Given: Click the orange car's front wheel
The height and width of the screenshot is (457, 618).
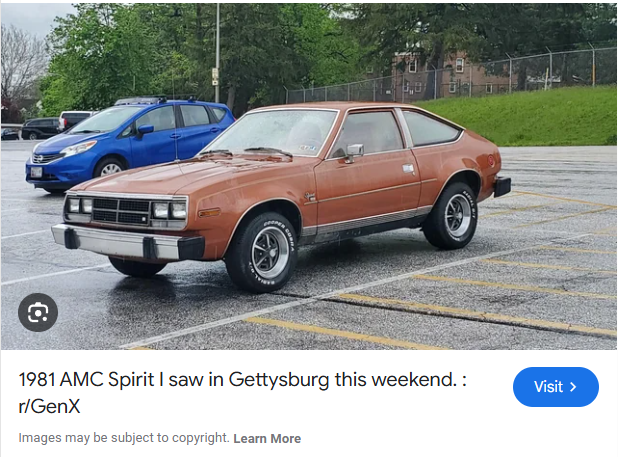Looking at the screenshot, I should tap(263, 253).
